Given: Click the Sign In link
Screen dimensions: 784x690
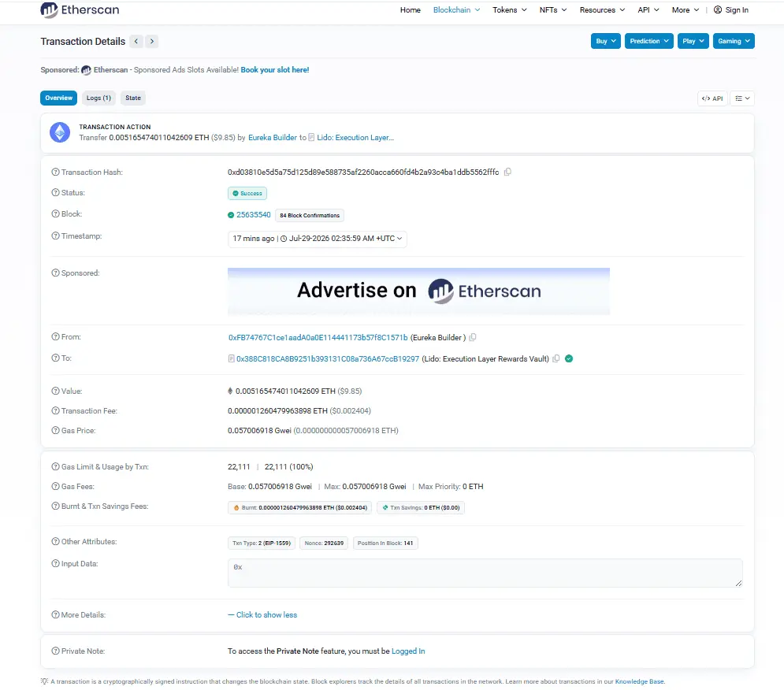Looking at the screenshot, I should (x=737, y=10).
